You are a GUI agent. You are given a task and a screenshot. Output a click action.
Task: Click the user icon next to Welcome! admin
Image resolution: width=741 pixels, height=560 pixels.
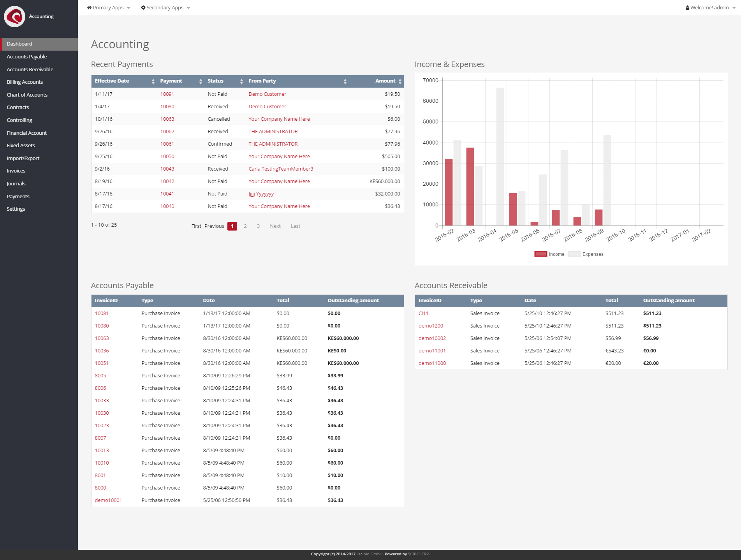(x=687, y=7)
